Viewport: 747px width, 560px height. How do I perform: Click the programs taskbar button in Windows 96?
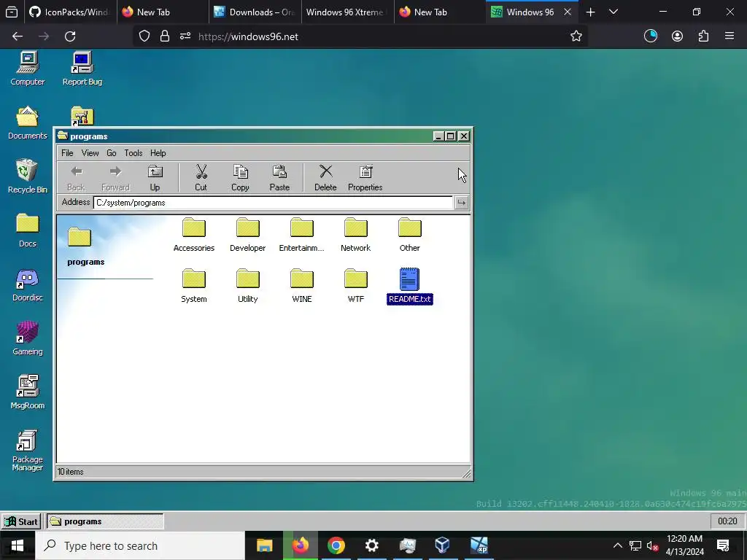click(x=105, y=521)
